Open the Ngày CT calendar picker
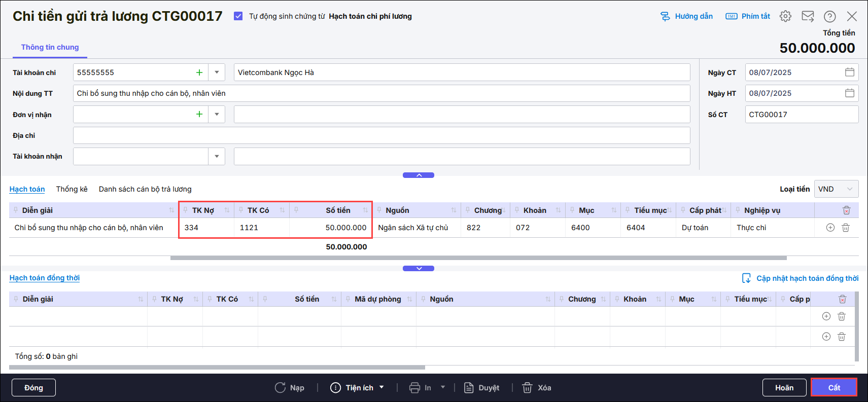The width and height of the screenshot is (868, 402). click(850, 72)
